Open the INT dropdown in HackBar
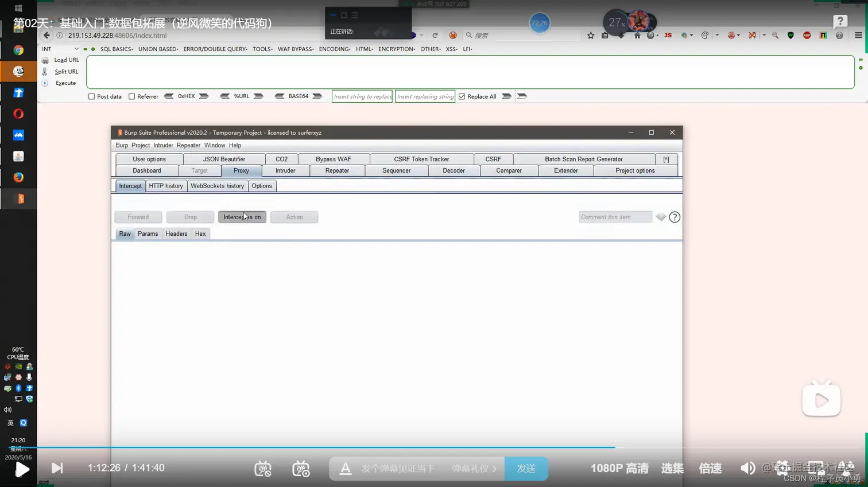Screen dimensions: 868x487 tap(60, 49)
